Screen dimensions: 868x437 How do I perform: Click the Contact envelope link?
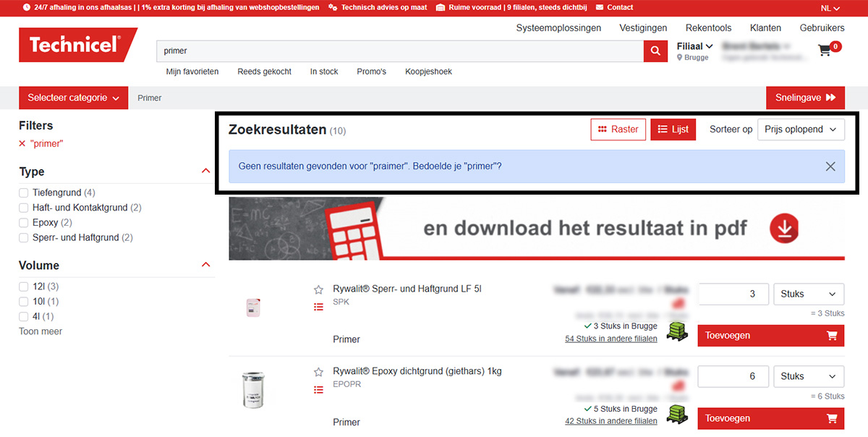point(614,7)
